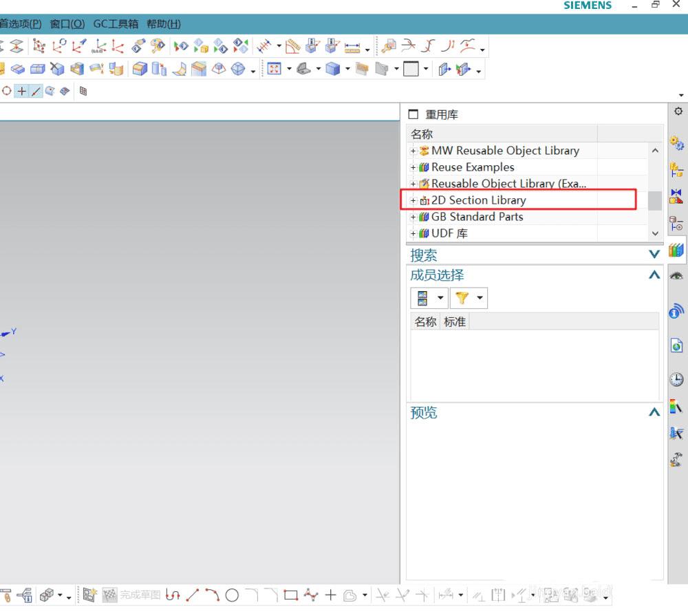688x616 pixels.
Task: Expand the 搜索 search section
Action: (654, 254)
